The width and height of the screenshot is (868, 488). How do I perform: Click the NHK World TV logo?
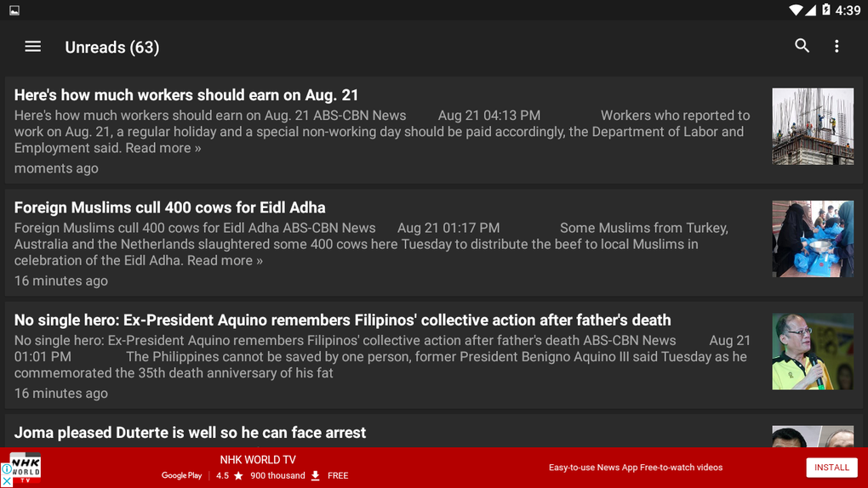coord(26,468)
